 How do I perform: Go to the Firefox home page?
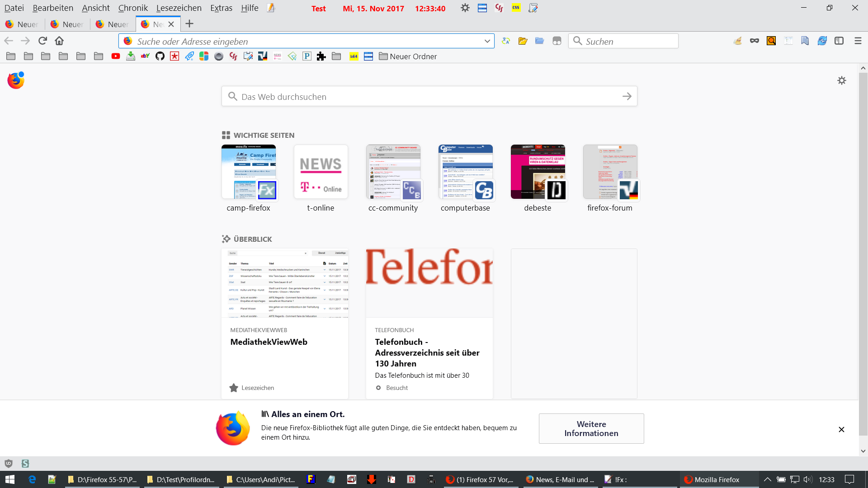(59, 41)
